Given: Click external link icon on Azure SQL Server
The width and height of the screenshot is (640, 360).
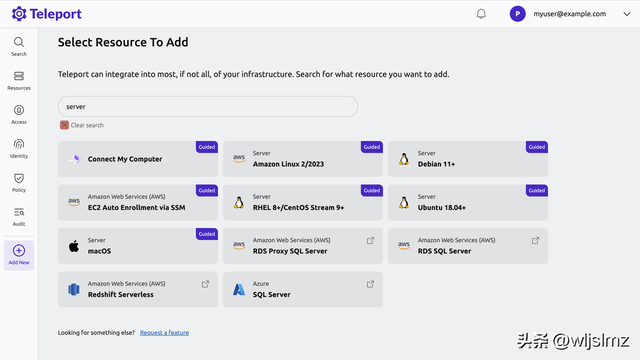Looking at the screenshot, I should (370, 284).
